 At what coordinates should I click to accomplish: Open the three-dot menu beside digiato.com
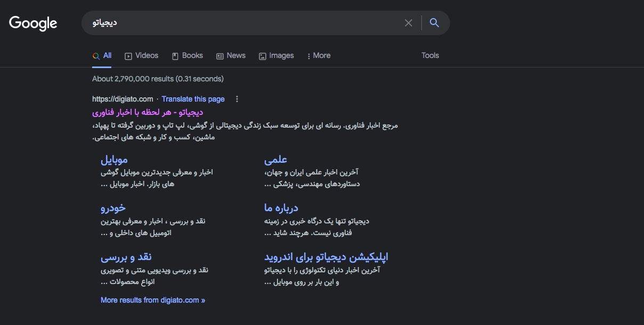click(237, 99)
